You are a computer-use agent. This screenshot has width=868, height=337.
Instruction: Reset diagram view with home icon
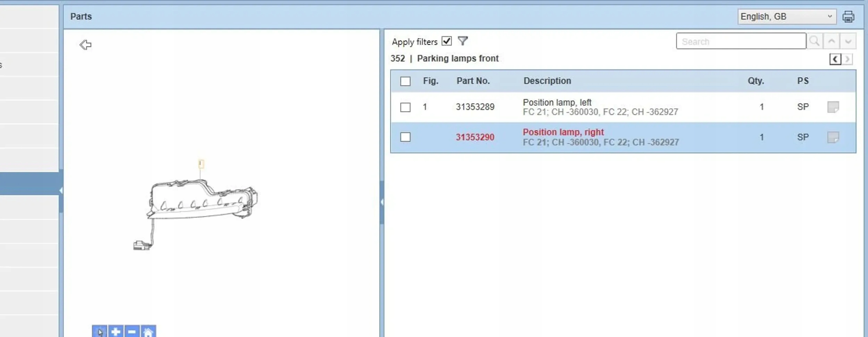148,332
